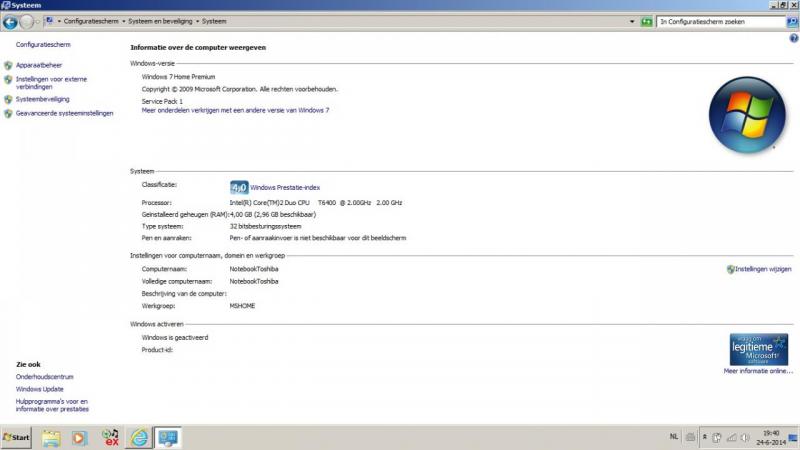800x450 pixels.
Task: Click the shield icon next to Apparaatbeheer
Action: tap(8, 65)
